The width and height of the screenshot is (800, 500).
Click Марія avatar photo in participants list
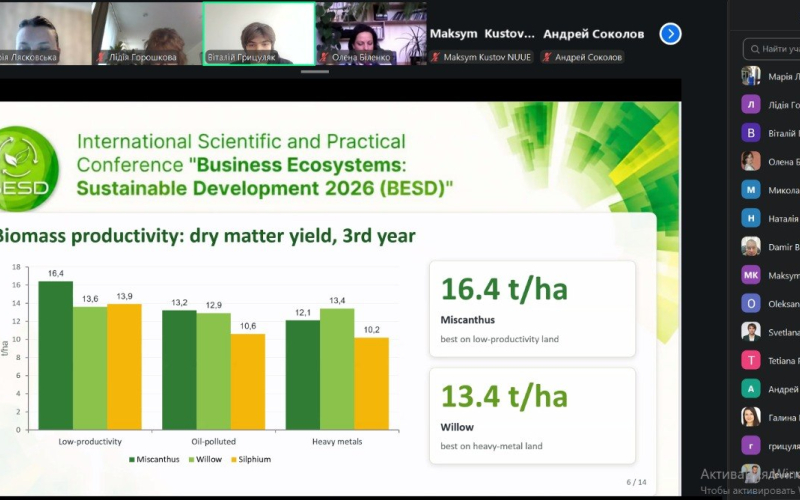click(x=751, y=76)
